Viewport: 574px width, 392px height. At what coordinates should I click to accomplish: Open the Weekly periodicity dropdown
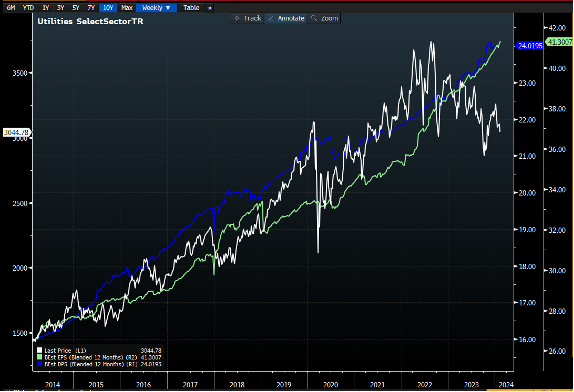click(x=156, y=8)
